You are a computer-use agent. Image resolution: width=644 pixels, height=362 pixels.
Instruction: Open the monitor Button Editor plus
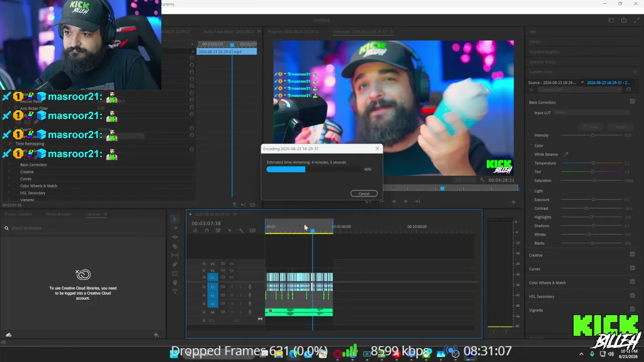tap(513, 202)
